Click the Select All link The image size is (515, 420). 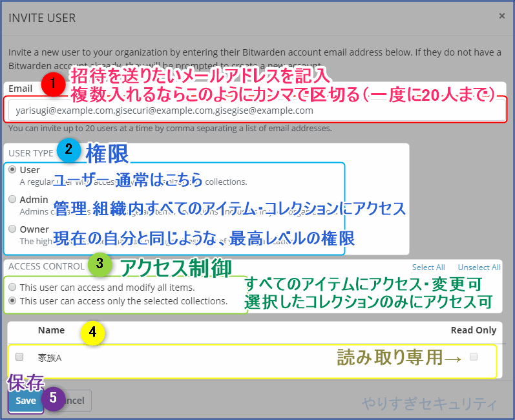click(x=428, y=268)
